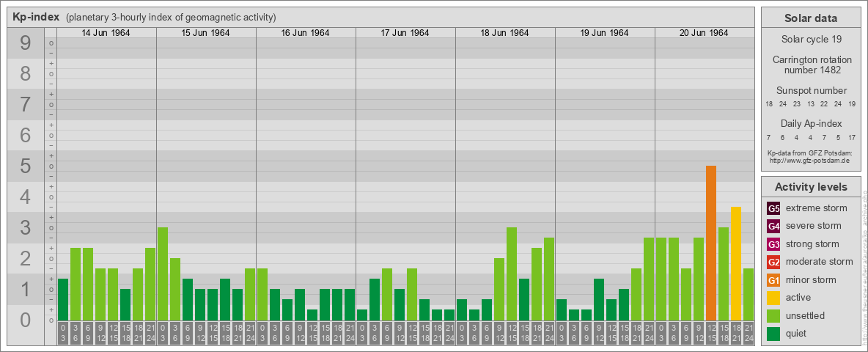
Task: Click the Solar cycle 19 text
Action: coord(812,40)
